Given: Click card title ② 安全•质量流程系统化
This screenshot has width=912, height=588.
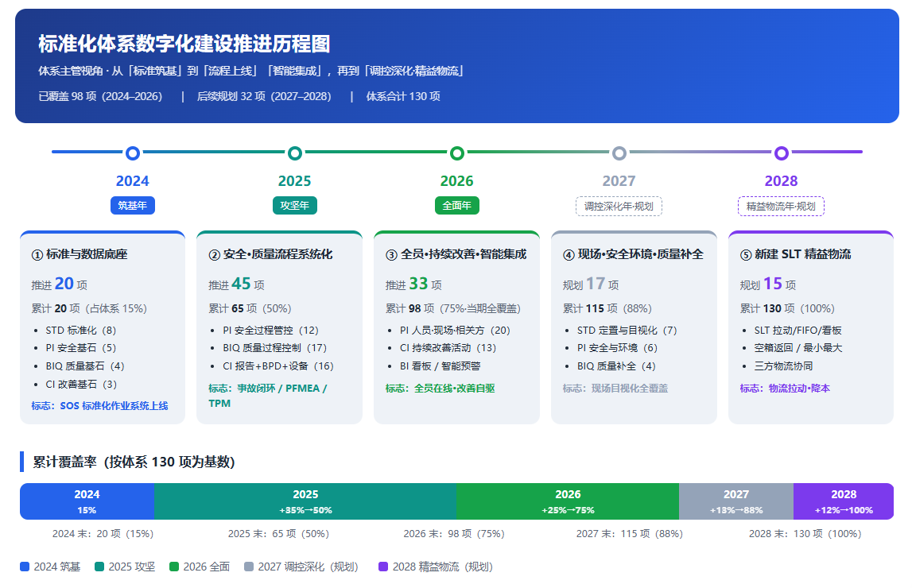Looking at the screenshot, I should 270,254.
